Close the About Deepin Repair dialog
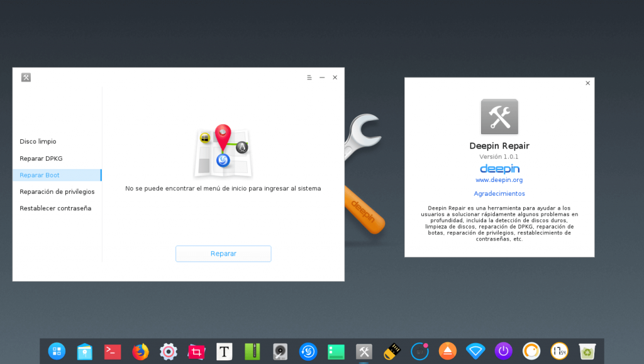 588,83
